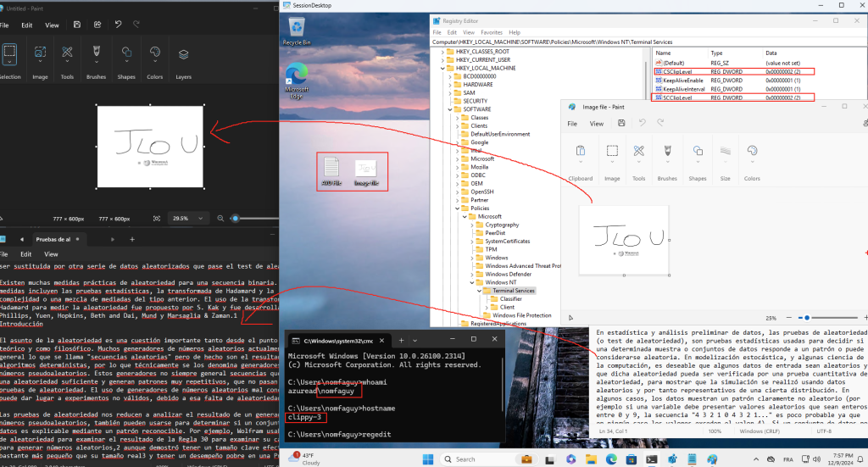Show hidden icons in the system tray
Viewport: 868px width, 467px height.
point(755,459)
